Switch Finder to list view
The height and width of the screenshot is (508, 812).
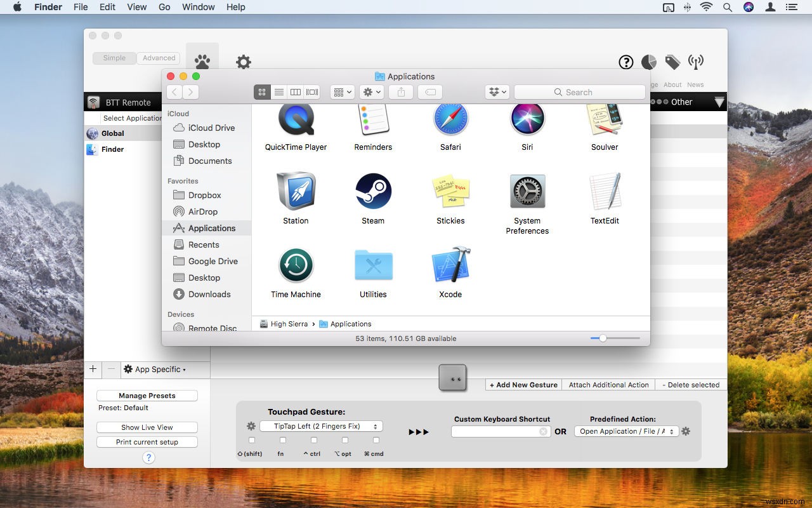pyautogui.click(x=278, y=91)
